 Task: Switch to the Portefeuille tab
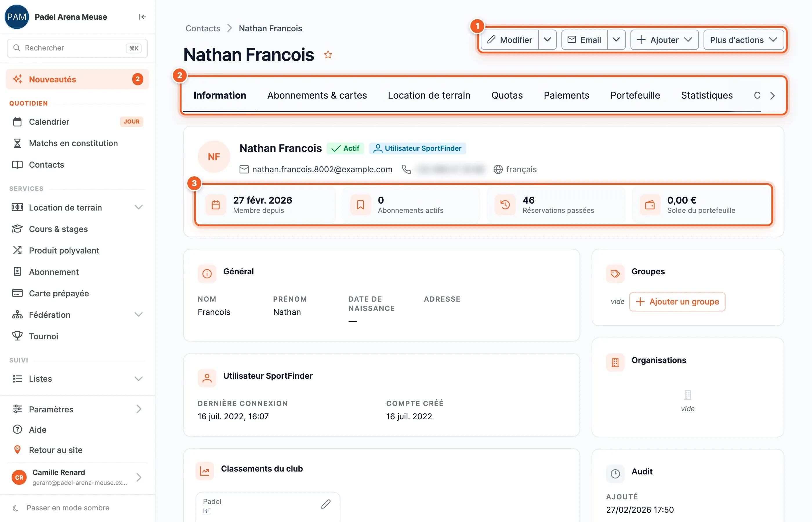(635, 95)
